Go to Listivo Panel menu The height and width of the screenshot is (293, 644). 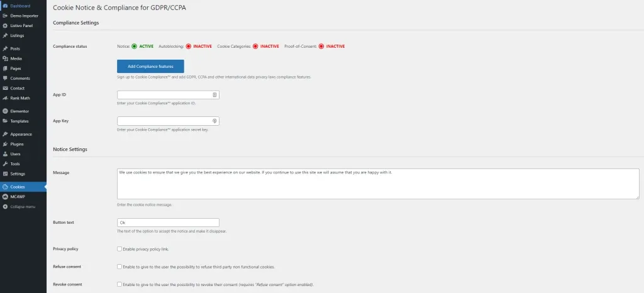click(x=23, y=25)
